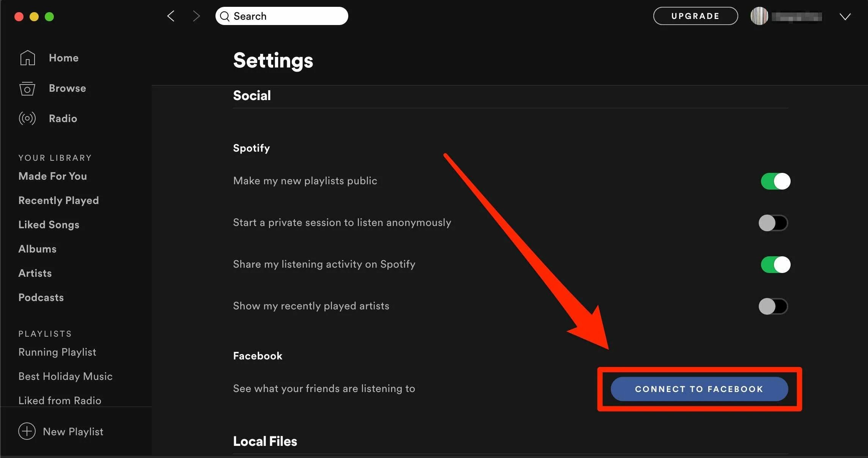Disable Make my new playlists public
The width and height of the screenshot is (868, 458).
pyautogui.click(x=775, y=181)
